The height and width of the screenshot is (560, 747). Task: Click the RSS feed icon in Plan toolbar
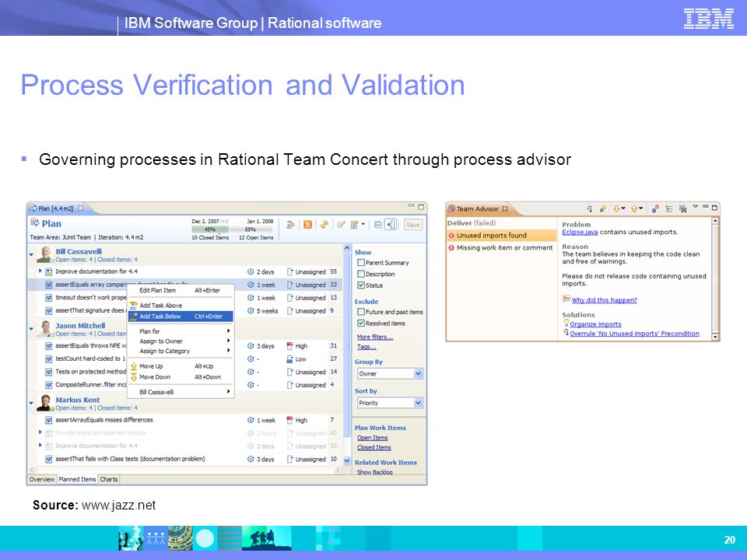(307, 225)
